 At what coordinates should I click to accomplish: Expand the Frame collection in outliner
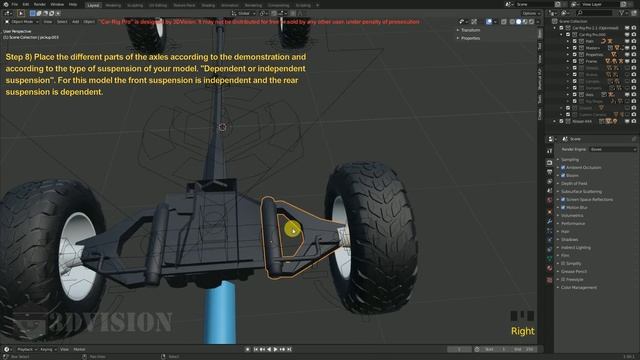[568, 61]
